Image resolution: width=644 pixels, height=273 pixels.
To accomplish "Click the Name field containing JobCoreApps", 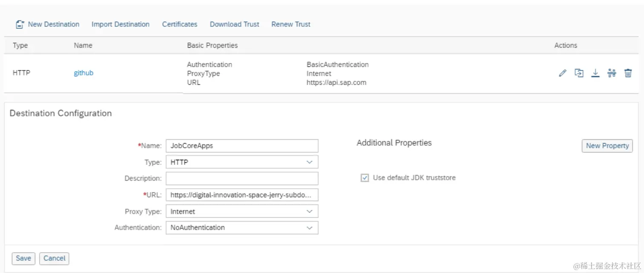I will point(241,146).
